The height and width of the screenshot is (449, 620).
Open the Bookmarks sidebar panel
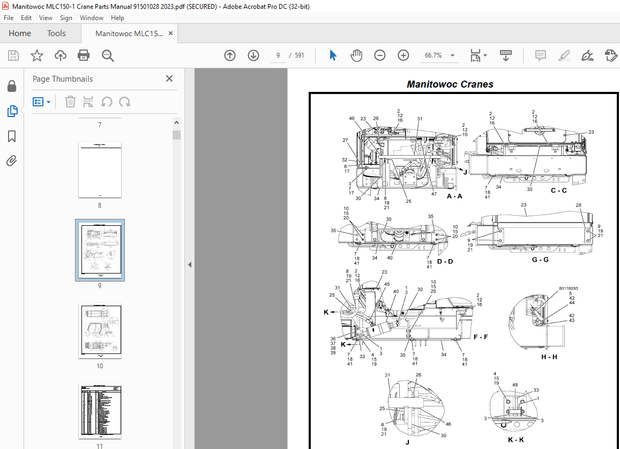[12, 136]
